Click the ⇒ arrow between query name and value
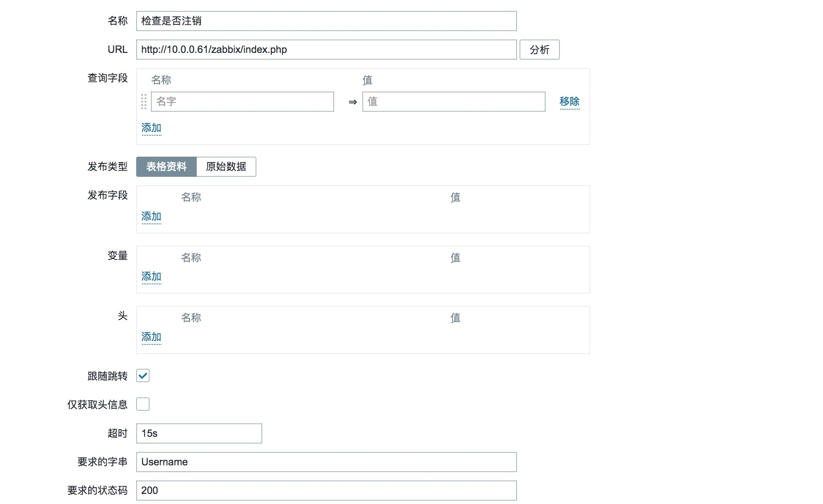The image size is (823, 504). (x=353, y=102)
